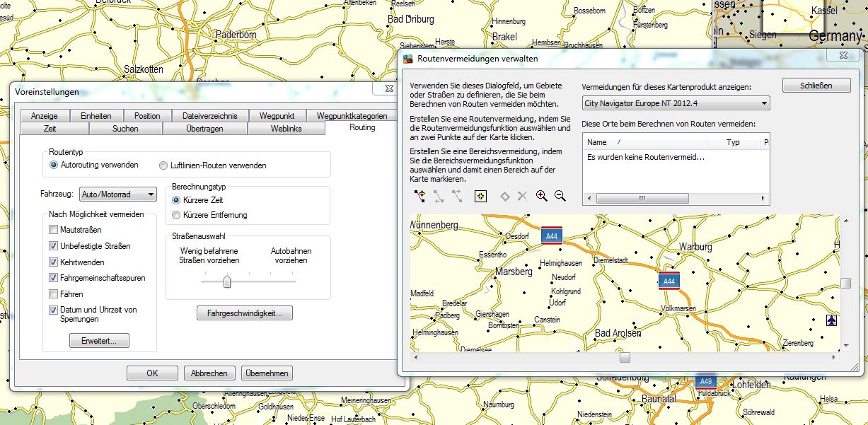This screenshot has height=425, width=868.
Task: Enable the Fähren avoidance checkbox
Action: (x=54, y=293)
